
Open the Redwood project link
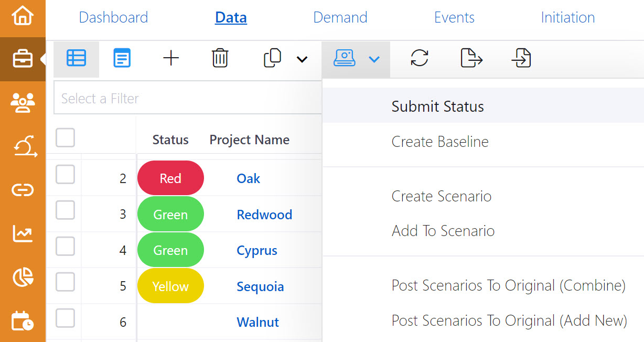point(264,214)
